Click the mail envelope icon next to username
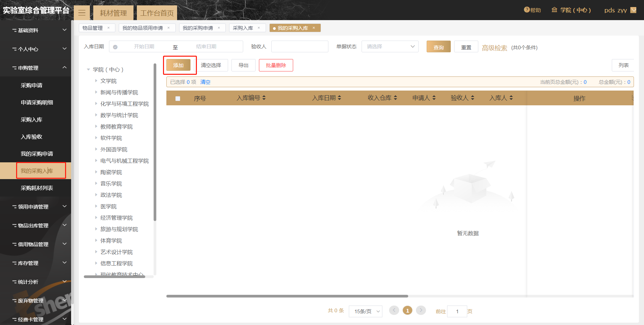644x325 pixels. pyautogui.click(x=633, y=10)
